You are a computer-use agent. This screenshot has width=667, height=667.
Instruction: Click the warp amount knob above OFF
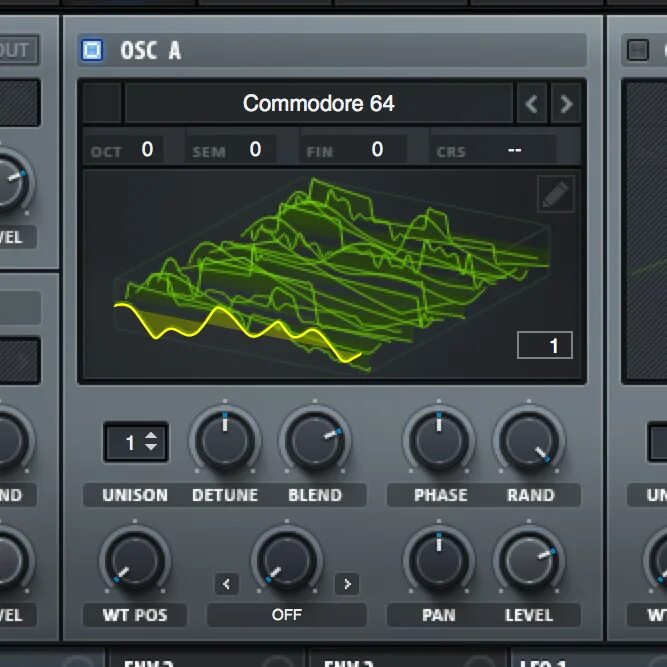point(287,560)
